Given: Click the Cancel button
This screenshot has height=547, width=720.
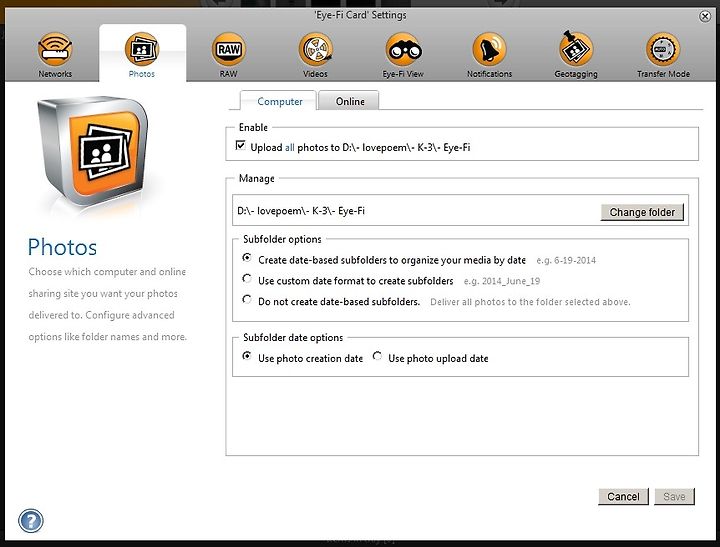Looking at the screenshot, I should (x=623, y=496).
